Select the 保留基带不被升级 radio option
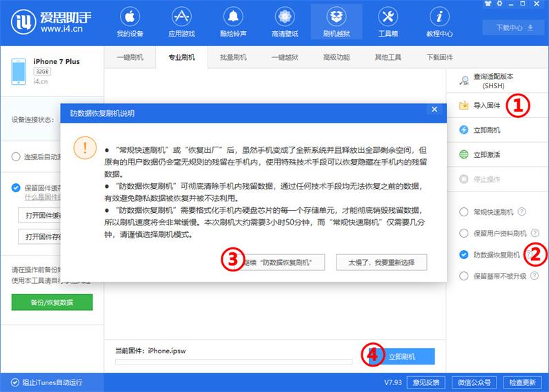549x392 pixels. tap(463, 276)
